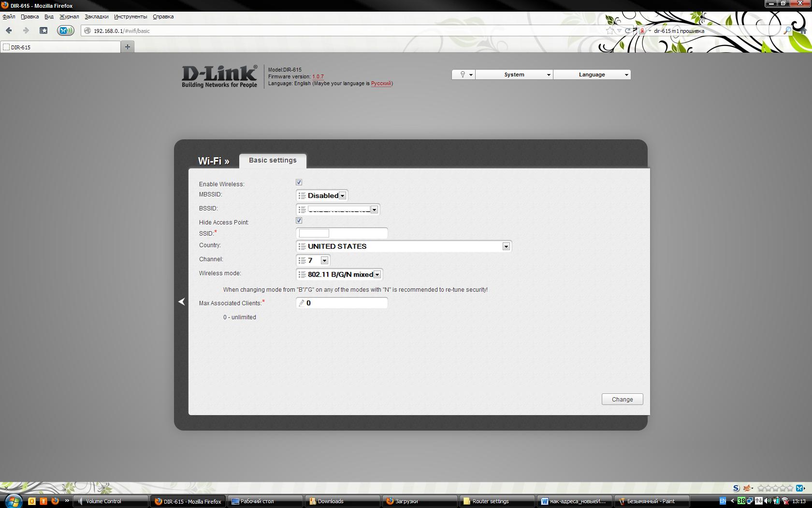Open the Закладки menu
The height and width of the screenshot is (508, 812).
[x=96, y=16]
